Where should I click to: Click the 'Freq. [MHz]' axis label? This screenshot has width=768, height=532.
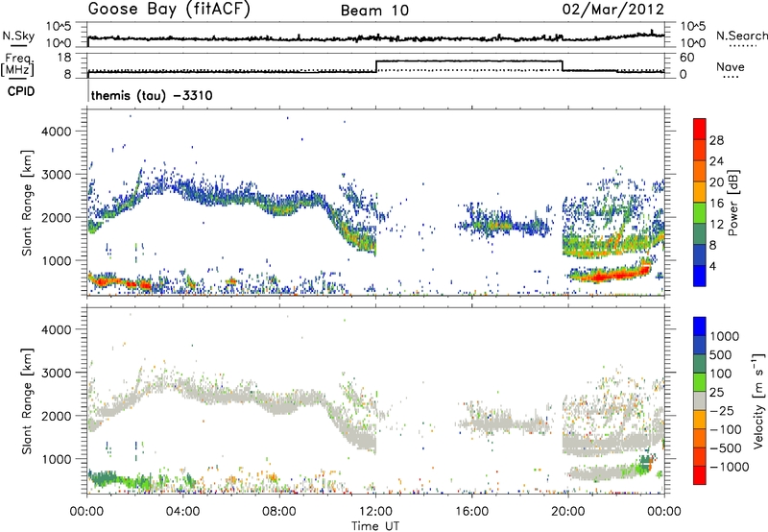coord(18,64)
